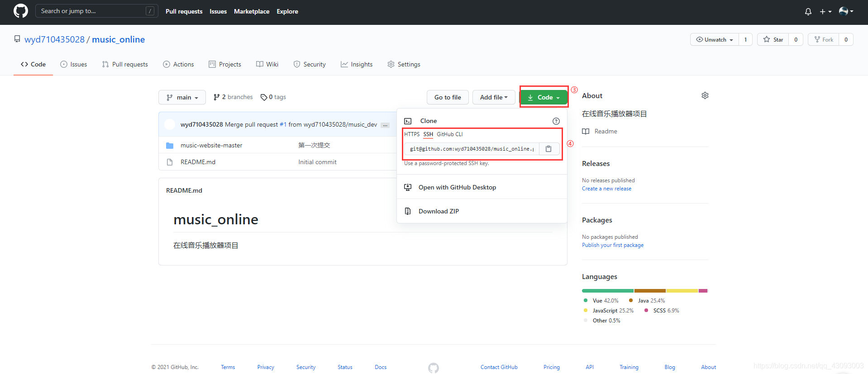Screen dimensions: 868x374
Task: Select the GitHub CLI clone option
Action: 450,134
